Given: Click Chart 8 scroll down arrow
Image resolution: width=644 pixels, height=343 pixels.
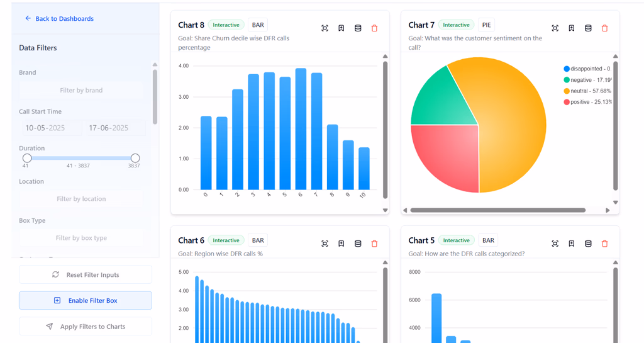Looking at the screenshot, I should coord(386,210).
